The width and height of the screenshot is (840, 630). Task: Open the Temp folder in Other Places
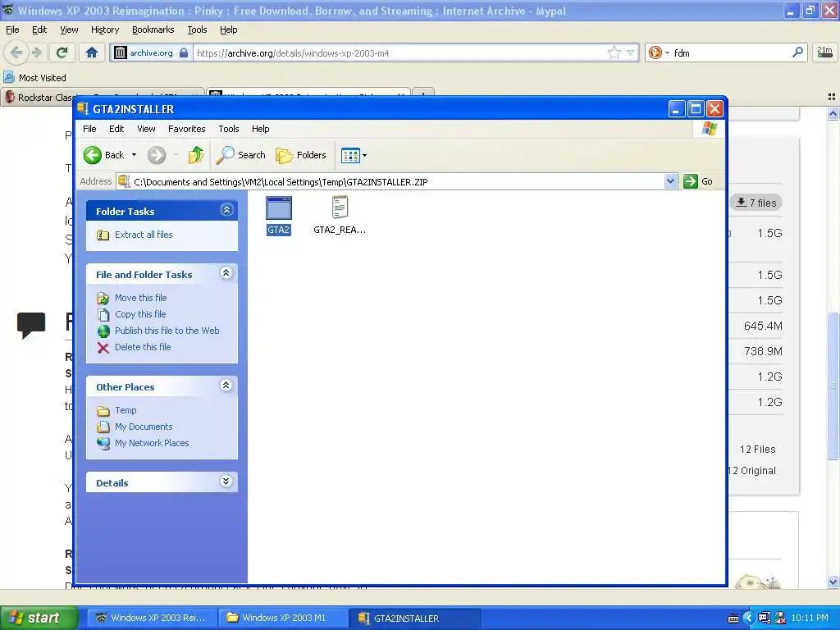pyautogui.click(x=126, y=410)
